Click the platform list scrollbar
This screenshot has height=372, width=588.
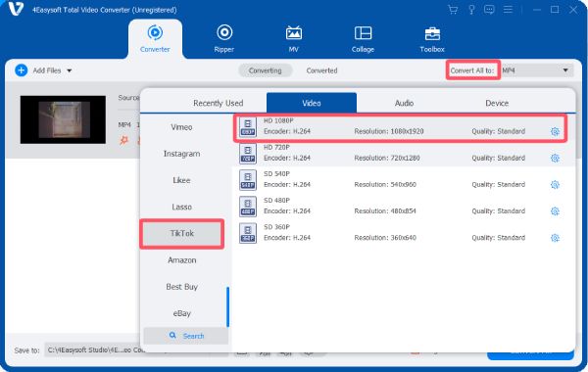pyautogui.click(x=227, y=306)
